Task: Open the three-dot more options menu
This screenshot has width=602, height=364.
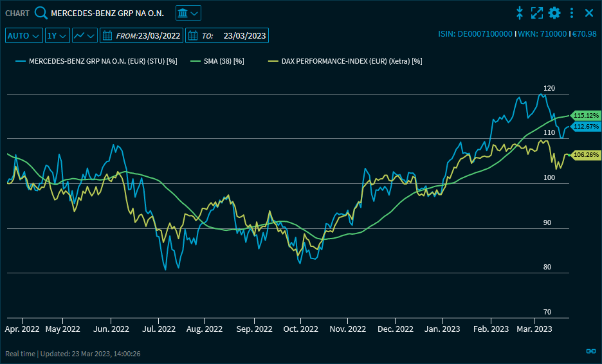Action: (572, 13)
